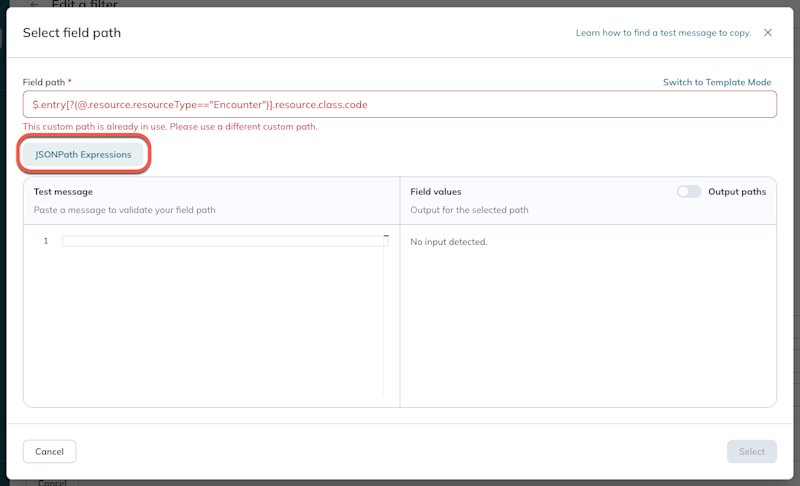The image size is (800, 486).
Task: Click the 'Field values' heading
Action: click(436, 192)
